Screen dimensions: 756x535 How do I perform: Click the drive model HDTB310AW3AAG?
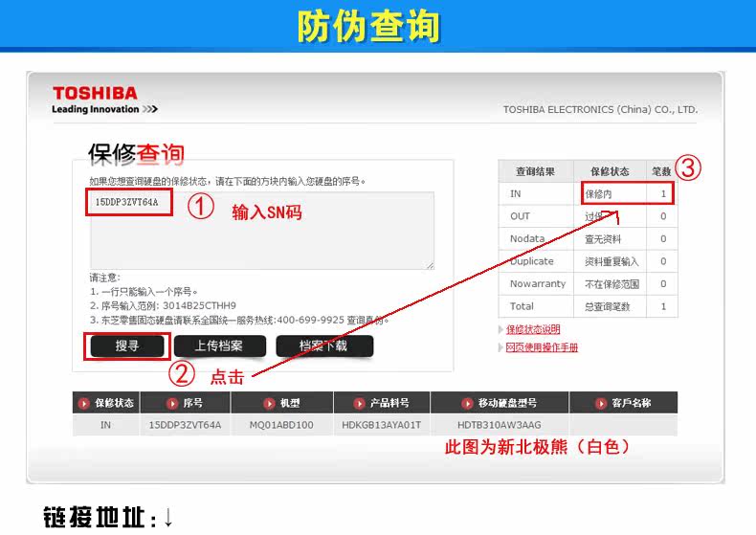499,425
